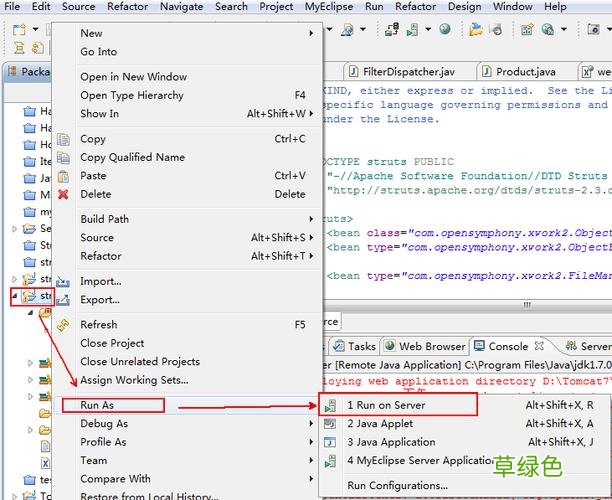Click the Paste clipboard icon

pos(63,176)
